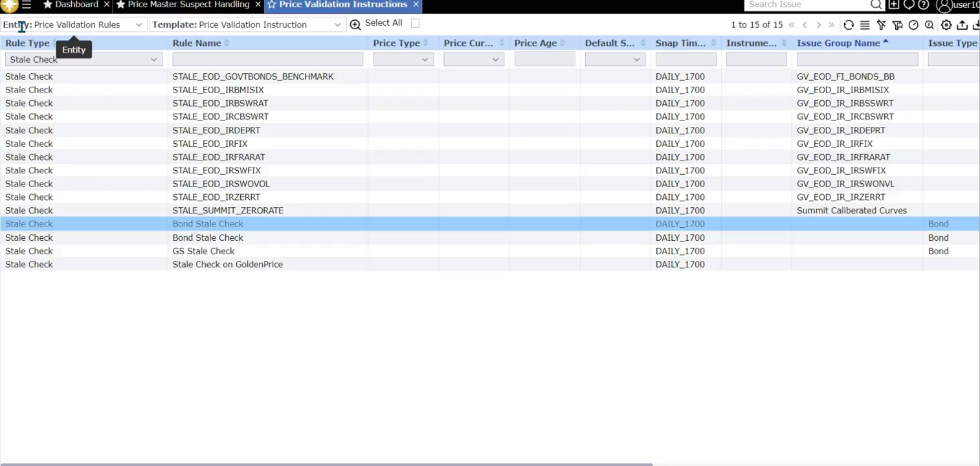Select row STALE_EOD_GOVTBONDS_BENCHMARK
Viewport: 980px width, 466px height.
(489, 76)
